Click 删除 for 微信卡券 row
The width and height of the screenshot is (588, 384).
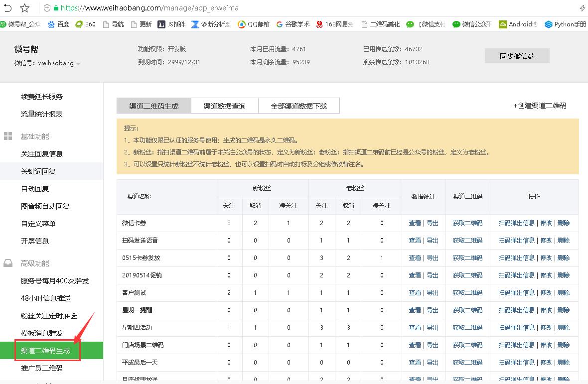(564, 223)
